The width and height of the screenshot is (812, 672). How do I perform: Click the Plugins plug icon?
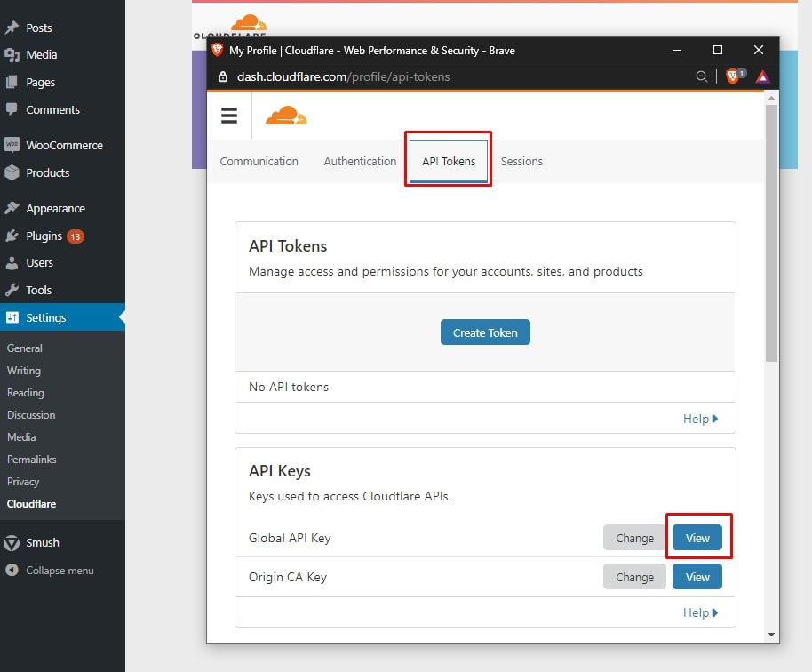point(12,236)
